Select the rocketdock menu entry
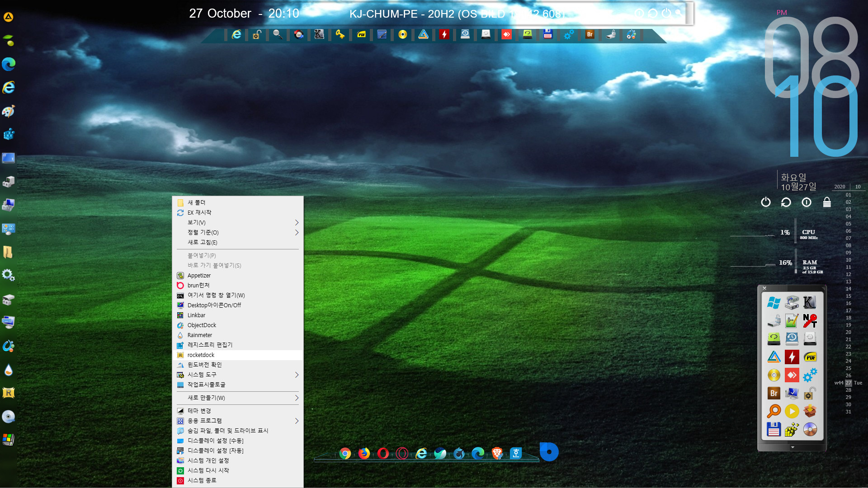The height and width of the screenshot is (488, 868). tap(237, 355)
